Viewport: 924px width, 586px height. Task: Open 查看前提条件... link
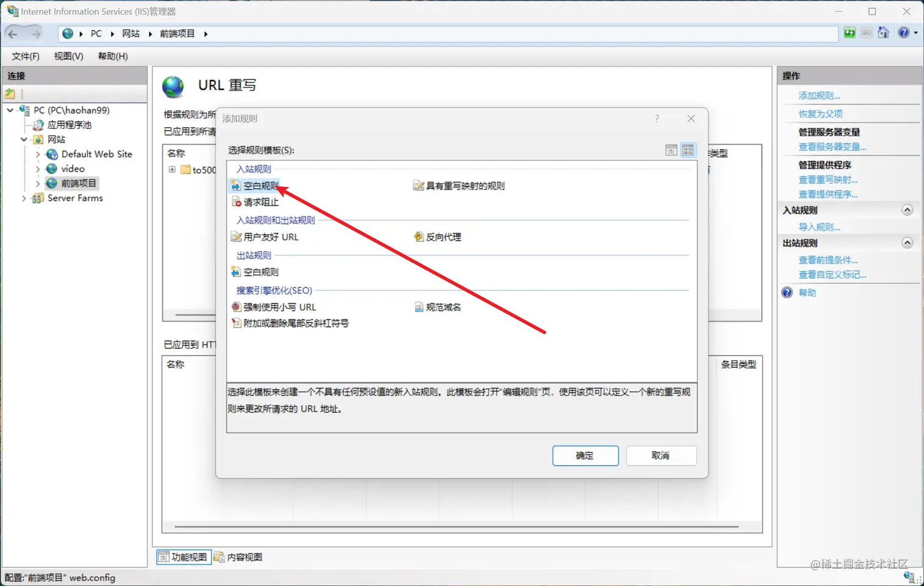pos(828,260)
